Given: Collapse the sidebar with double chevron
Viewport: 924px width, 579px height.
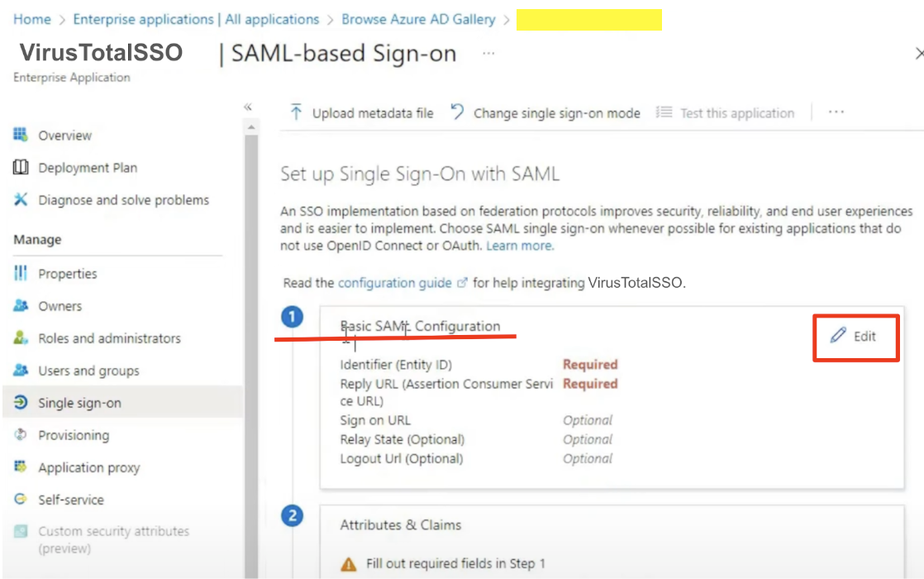Looking at the screenshot, I should 248,107.
